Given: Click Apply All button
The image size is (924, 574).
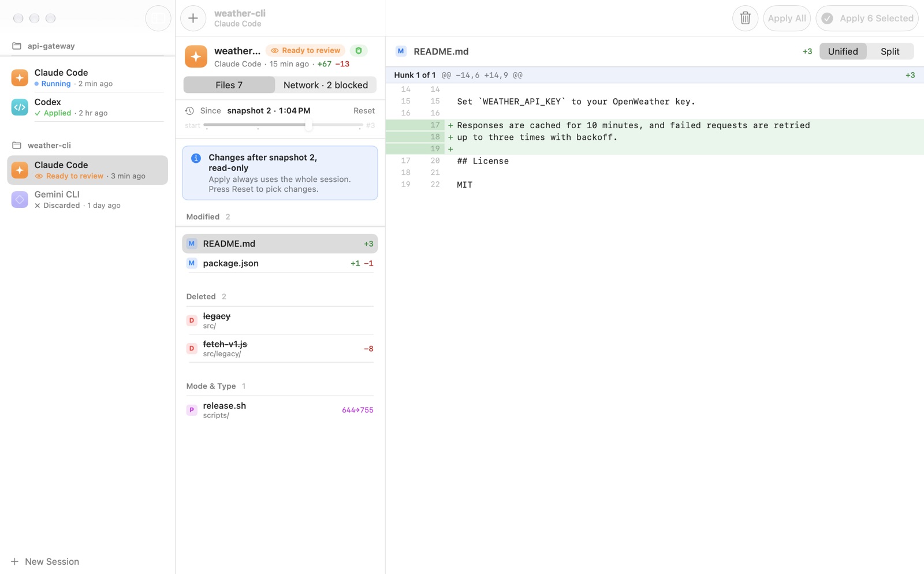Looking at the screenshot, I should coord(787,18).
